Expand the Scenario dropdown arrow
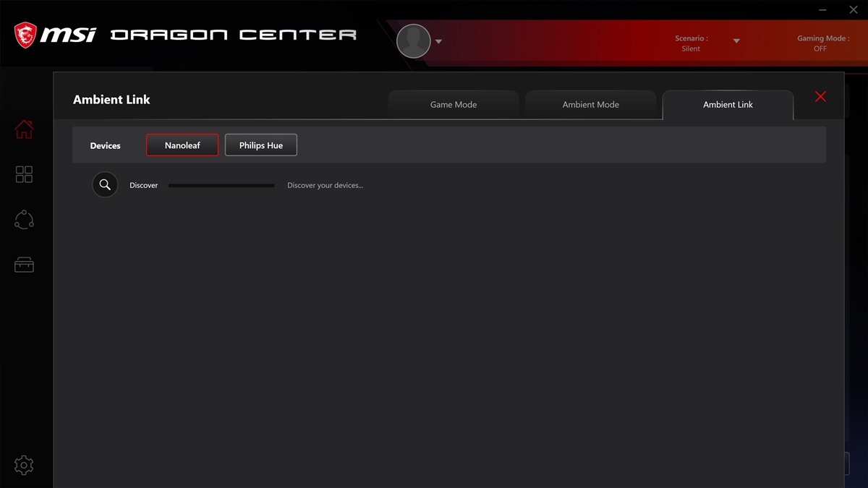868x488 pixels. (736, 41)
